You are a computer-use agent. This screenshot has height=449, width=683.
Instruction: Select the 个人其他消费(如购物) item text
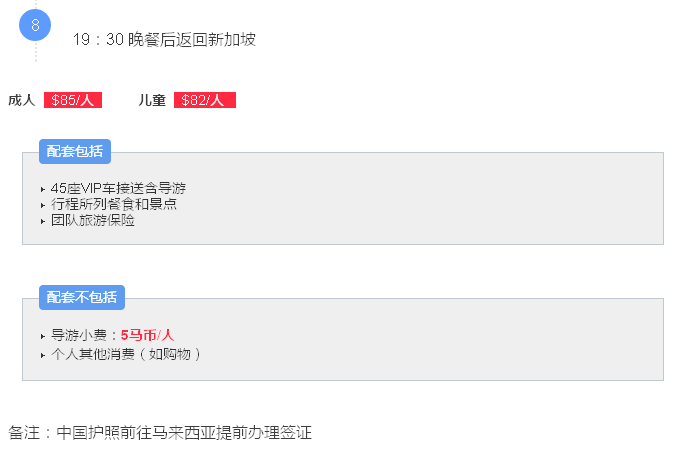tap(126, 354)
